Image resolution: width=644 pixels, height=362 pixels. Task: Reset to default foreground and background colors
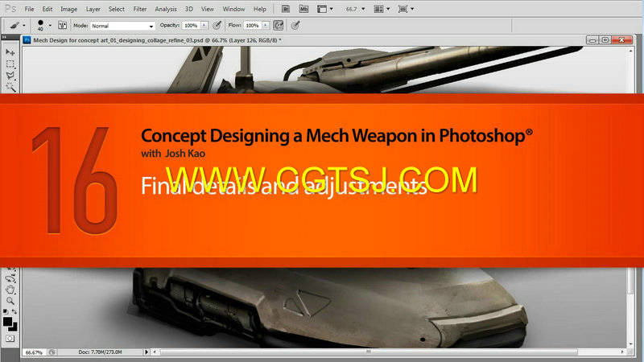[6, 312]
